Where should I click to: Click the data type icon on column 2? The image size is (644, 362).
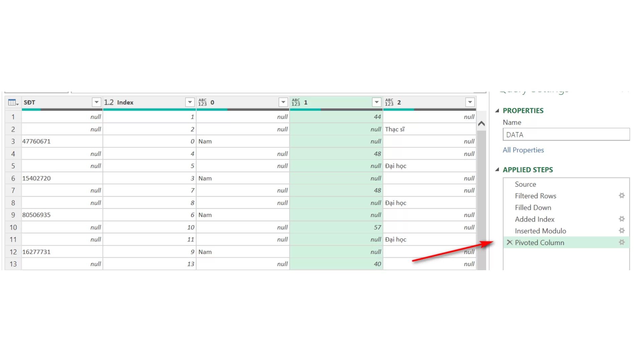(x=390, y=102)
